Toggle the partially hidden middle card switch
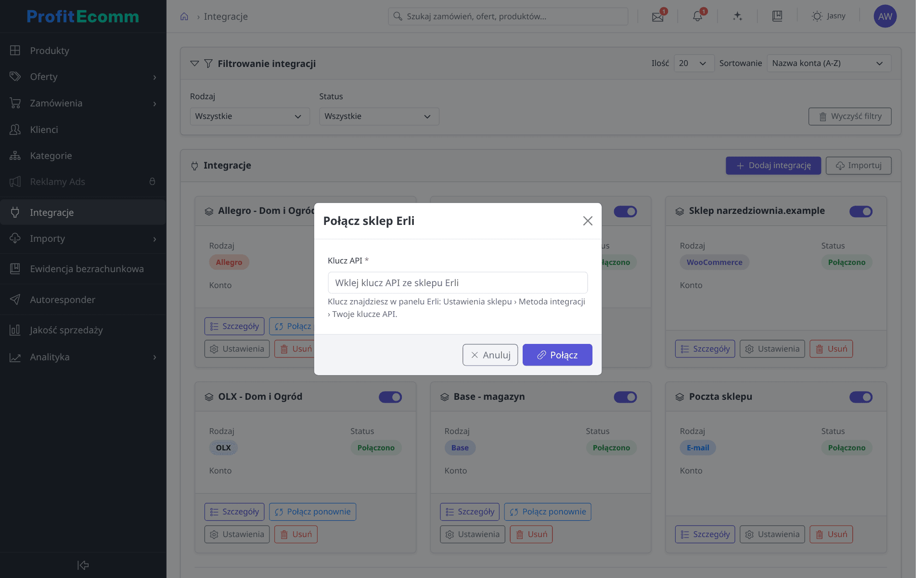This screenshot has height=578, width=924. tap(625, 211)
